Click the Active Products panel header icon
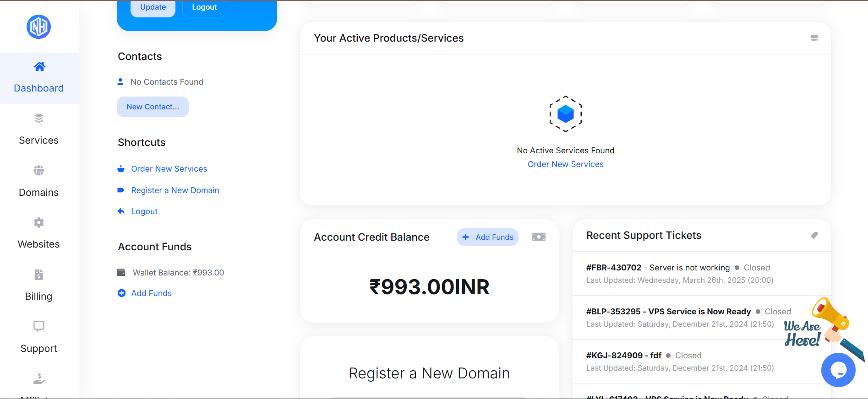 point(814,38)
